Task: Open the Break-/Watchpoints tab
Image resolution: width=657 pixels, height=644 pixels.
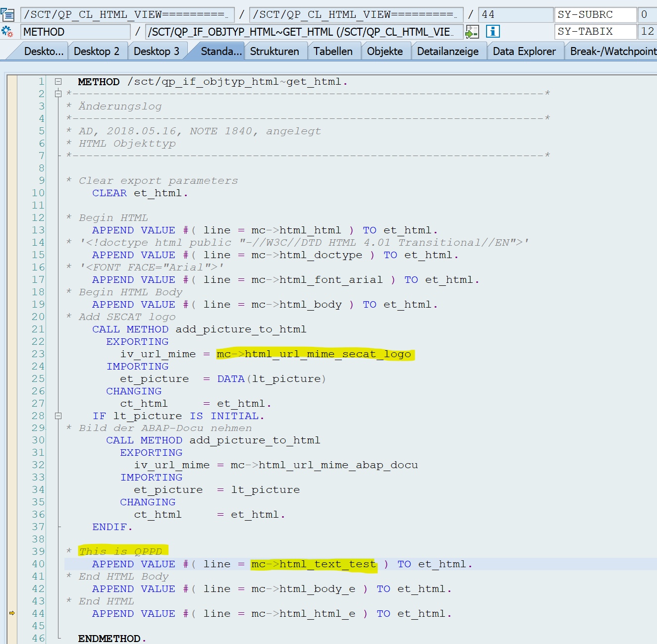Action: (613, 52)
